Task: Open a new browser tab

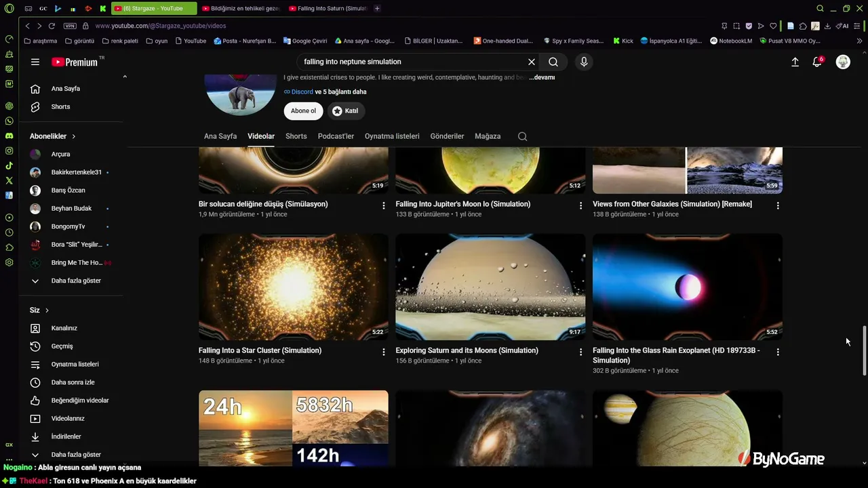Action: tap(377, 9)
